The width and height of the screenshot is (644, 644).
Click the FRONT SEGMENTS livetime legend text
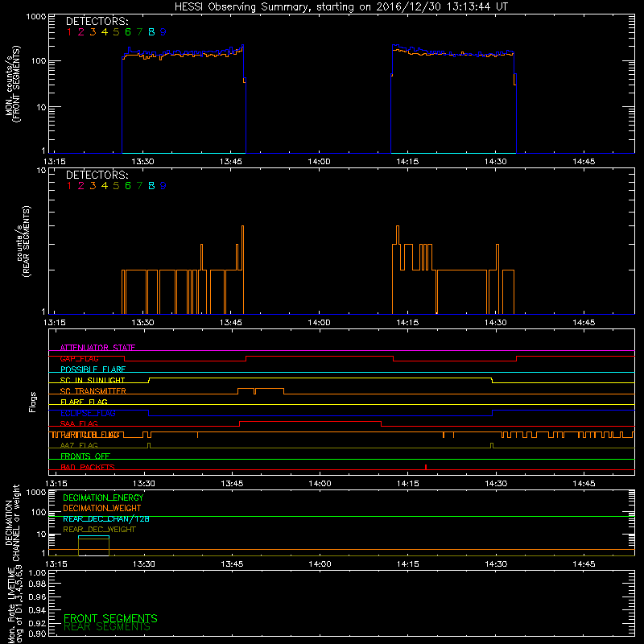pos(110,618)
